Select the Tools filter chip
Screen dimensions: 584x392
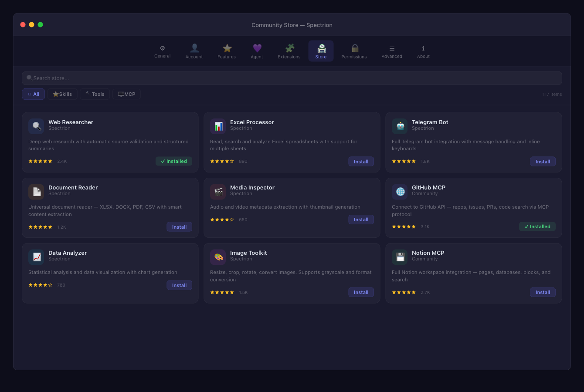pos(95,94)
